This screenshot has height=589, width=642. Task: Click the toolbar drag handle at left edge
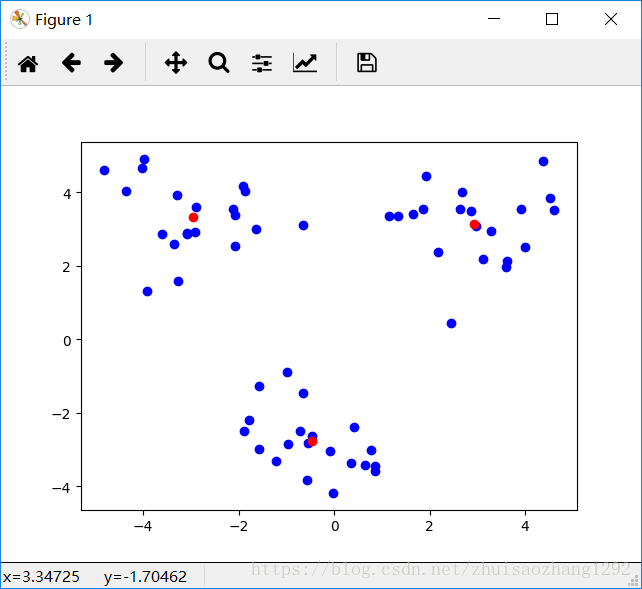[6, 63]
